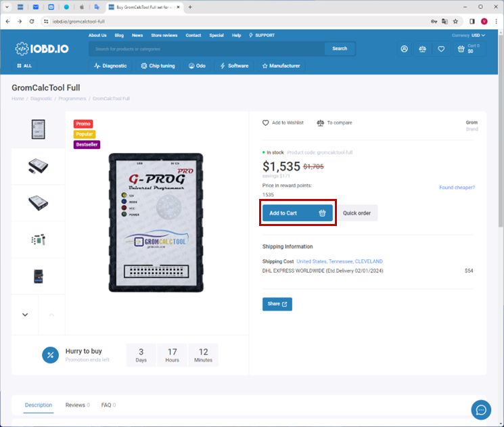Select the second product thumbnail image

coord(39,166)
